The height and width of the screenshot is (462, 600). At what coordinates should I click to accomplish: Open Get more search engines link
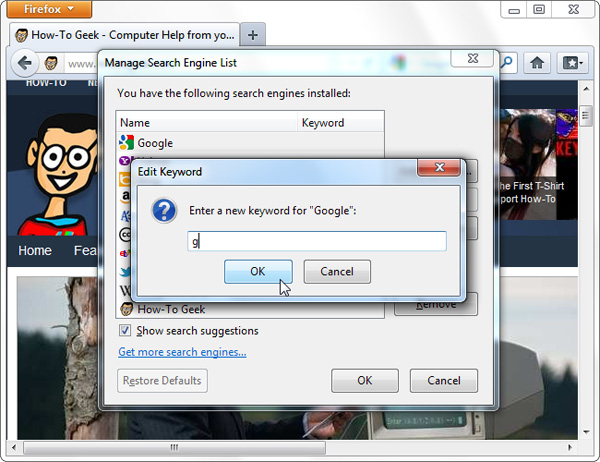(182, 352)
